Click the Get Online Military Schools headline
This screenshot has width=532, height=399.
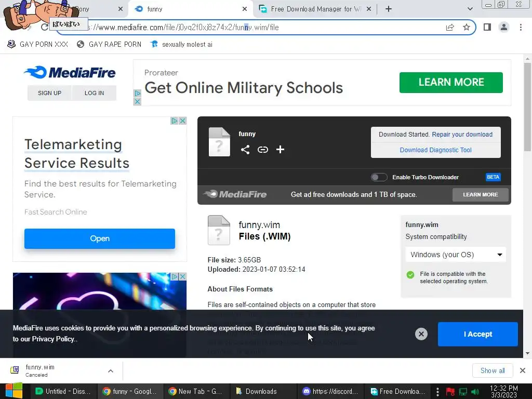[244, 88]
